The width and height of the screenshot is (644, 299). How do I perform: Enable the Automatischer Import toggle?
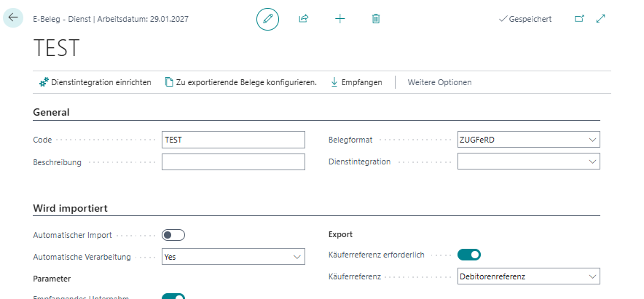coord(173,234)
